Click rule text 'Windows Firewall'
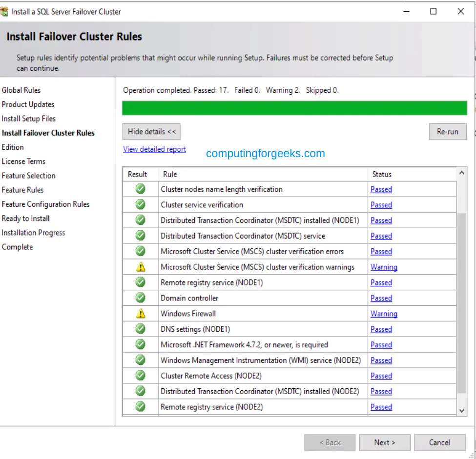Viewport: 476px width, 459px height. tap(188, 314)
